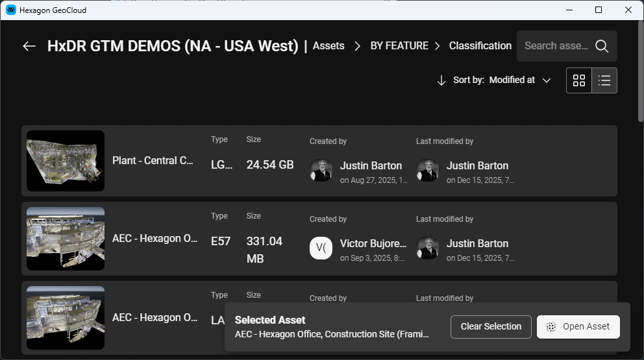The height and width of the screenshot is (360, 644).
Task: Switch to grid view layout
Action: [x=578, y=80]
